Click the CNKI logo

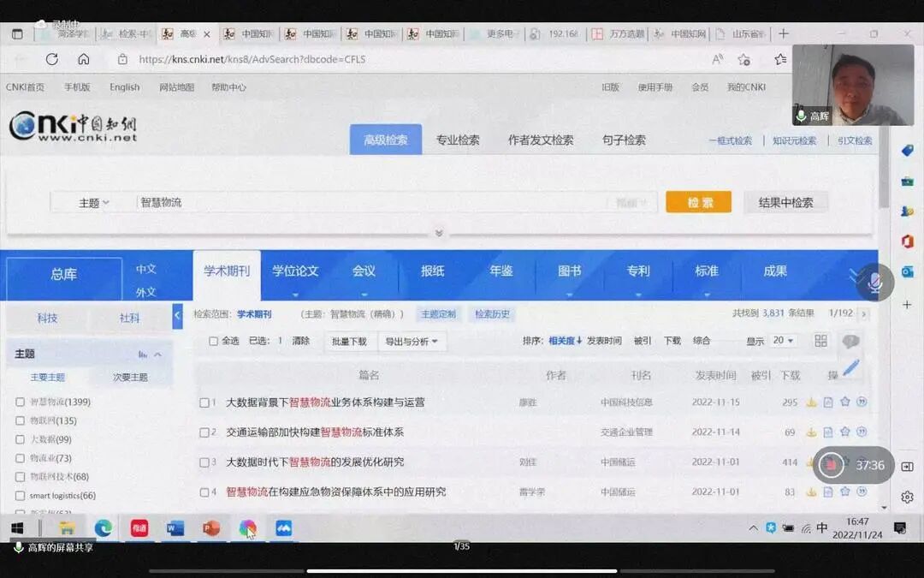[73, 126]
